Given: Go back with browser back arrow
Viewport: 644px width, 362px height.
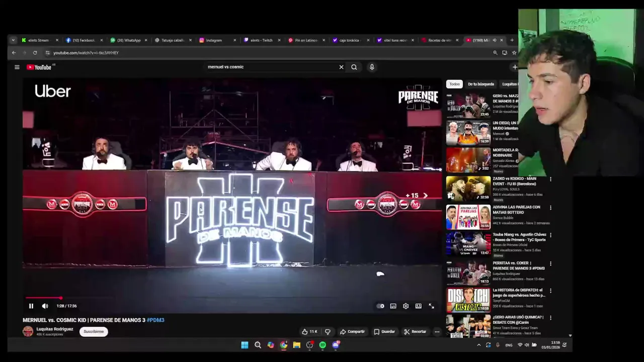Looking at the screenshot, I should point(14,52).
